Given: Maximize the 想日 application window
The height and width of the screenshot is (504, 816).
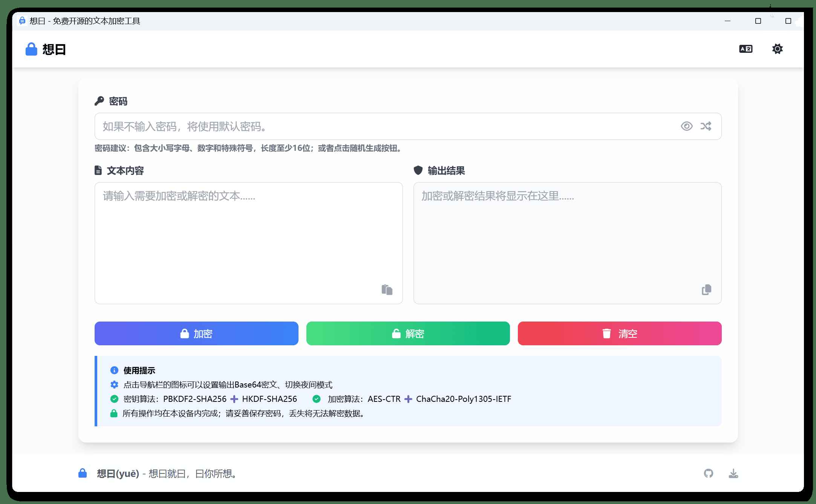Looking at the screenshot, I should 758,21.
